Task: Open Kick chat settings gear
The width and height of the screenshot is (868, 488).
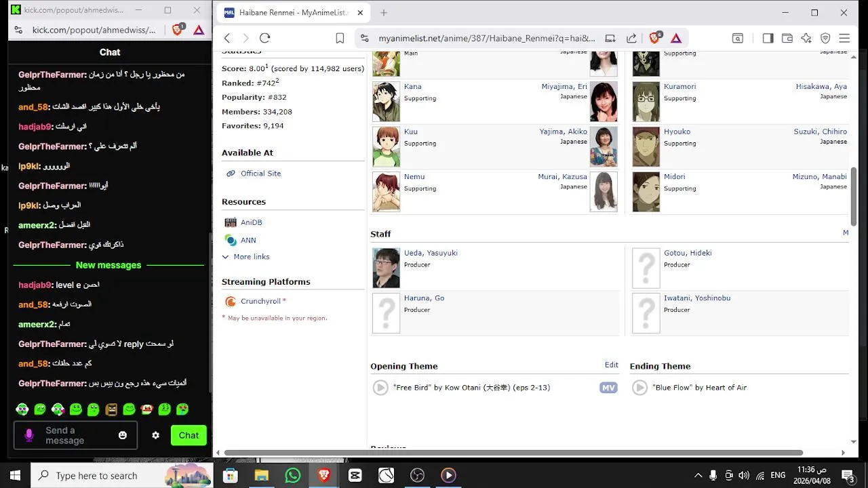Action: pos(156,435)
